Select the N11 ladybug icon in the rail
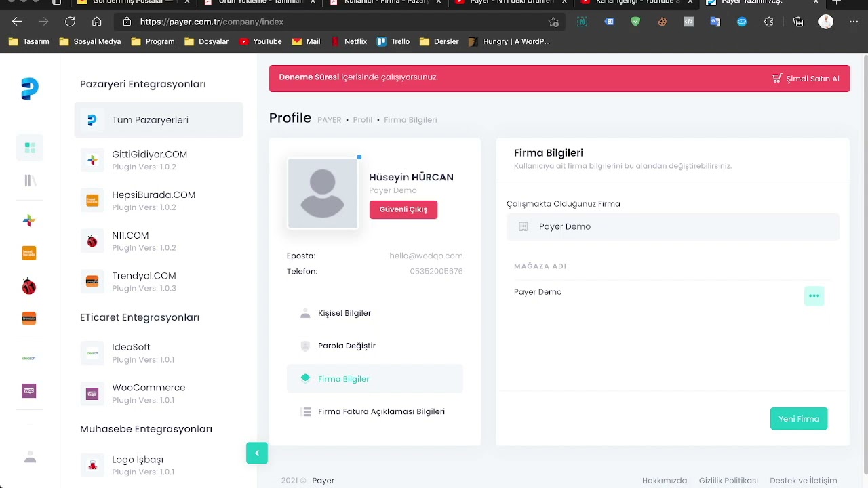This screenshot has width=868, height=488. pyautogui.click(x=29, y=287)
